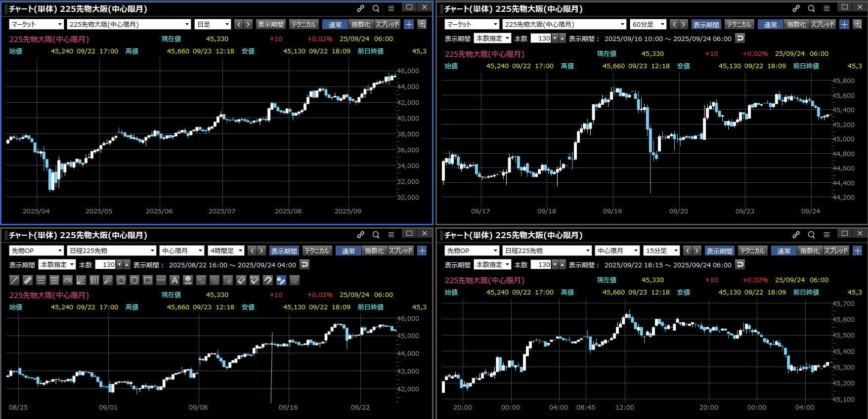Viewport: 868px width, 419px height.
Task: Pick the pentagon shape drawing tool
Action: (x=121, y=280)
